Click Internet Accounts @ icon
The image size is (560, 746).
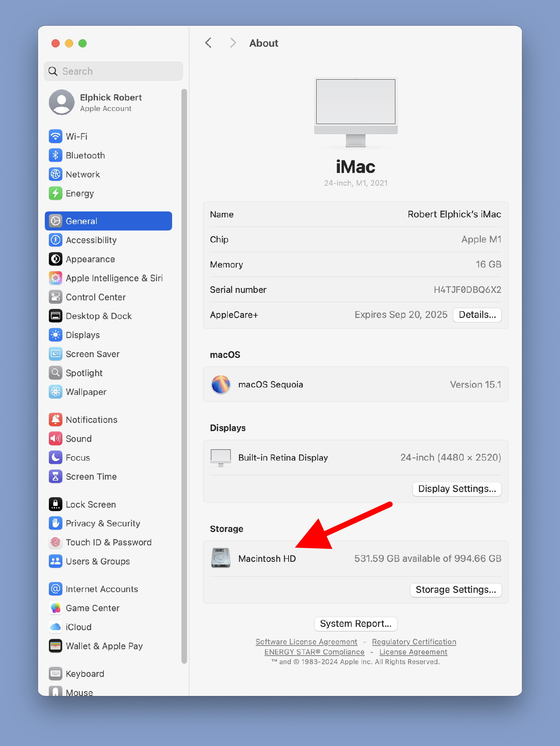coord(56,589)
